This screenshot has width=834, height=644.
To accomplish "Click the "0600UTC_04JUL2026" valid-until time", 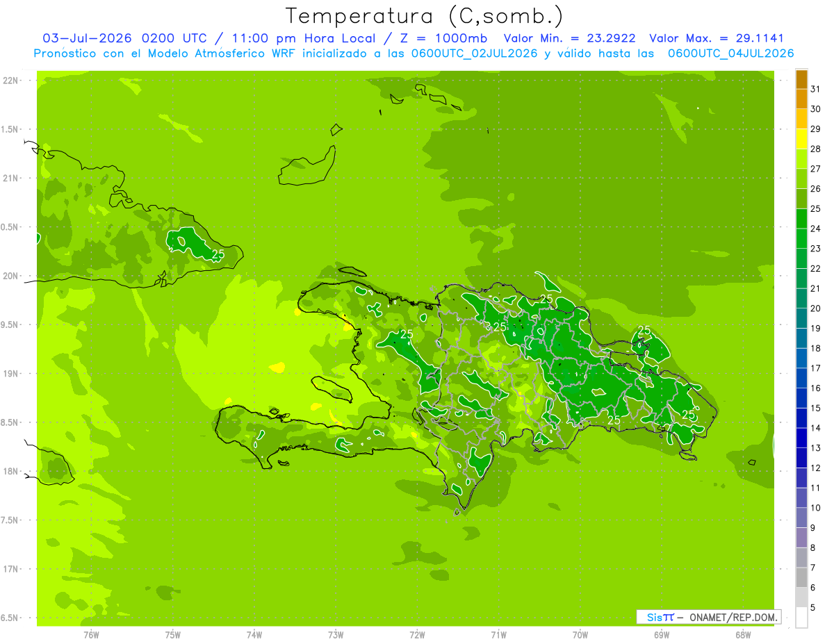I will 731,53.
